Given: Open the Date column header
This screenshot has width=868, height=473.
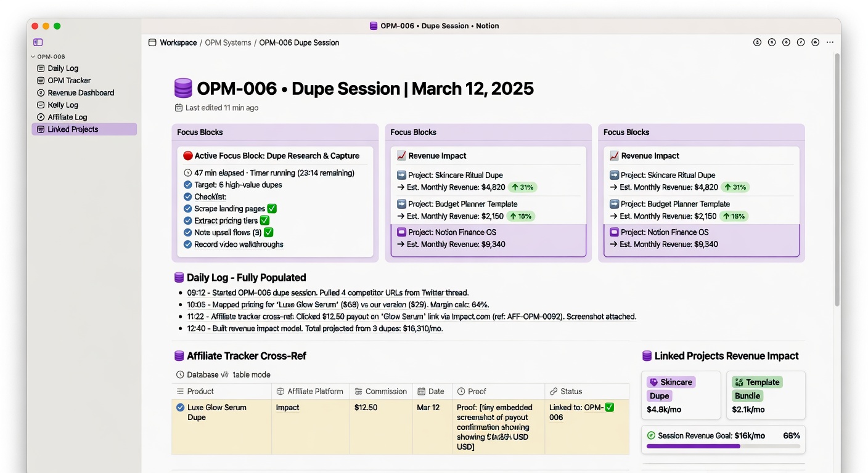Looking at the screenshot, I should (x=432, y=391).
